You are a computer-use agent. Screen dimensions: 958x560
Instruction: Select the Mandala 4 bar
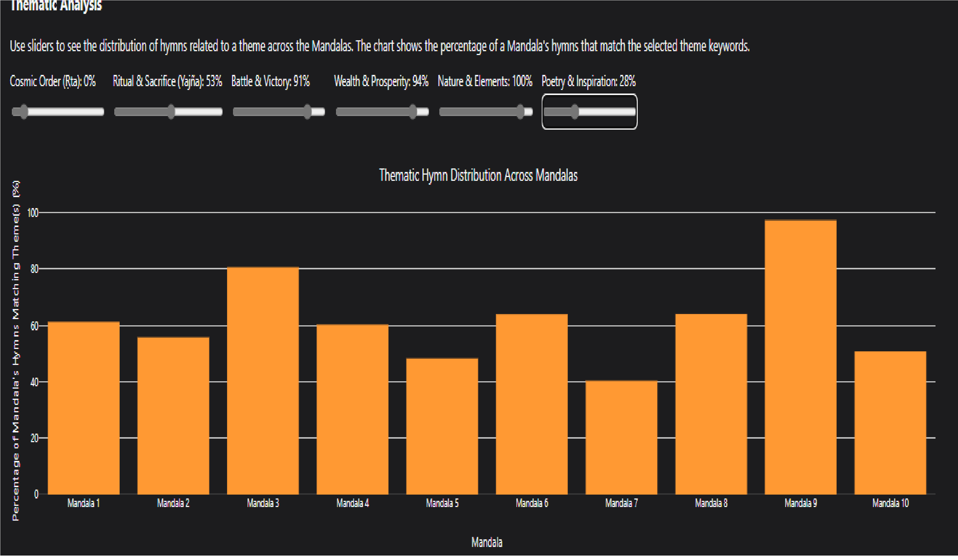[x=352, y=410]
